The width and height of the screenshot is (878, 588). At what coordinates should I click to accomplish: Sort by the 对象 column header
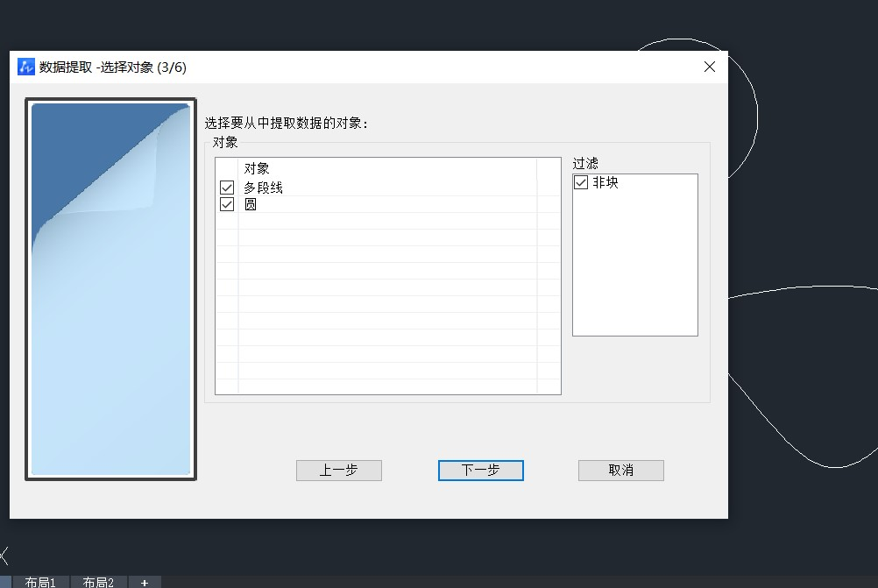(256, 168)
